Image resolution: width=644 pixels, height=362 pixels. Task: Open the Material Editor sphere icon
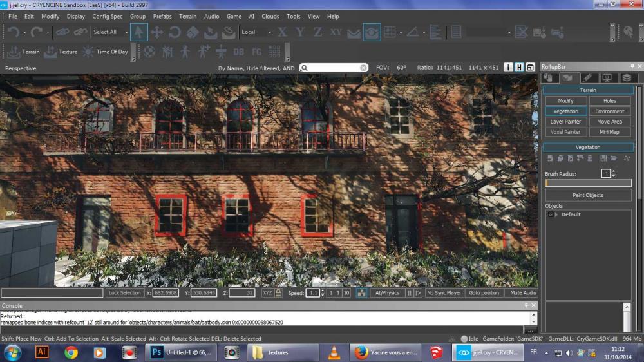149,52
